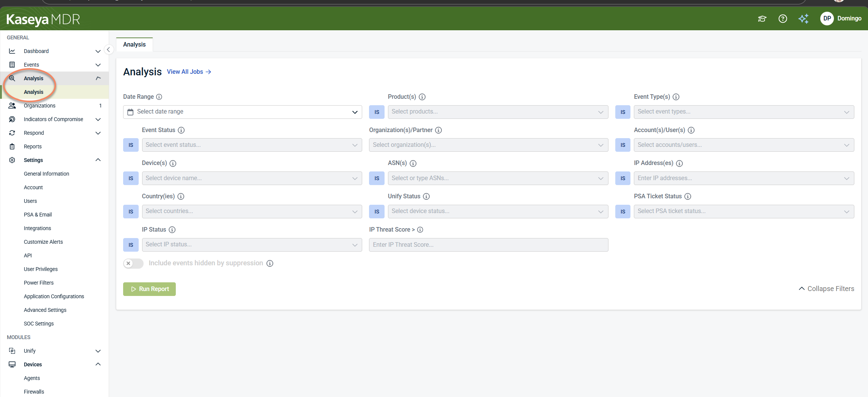Click the IP Threat Score input field

[488, 245]
